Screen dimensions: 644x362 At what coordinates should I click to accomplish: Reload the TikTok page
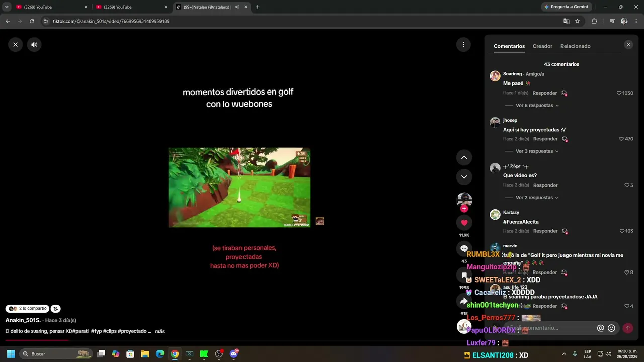point(32,21)
